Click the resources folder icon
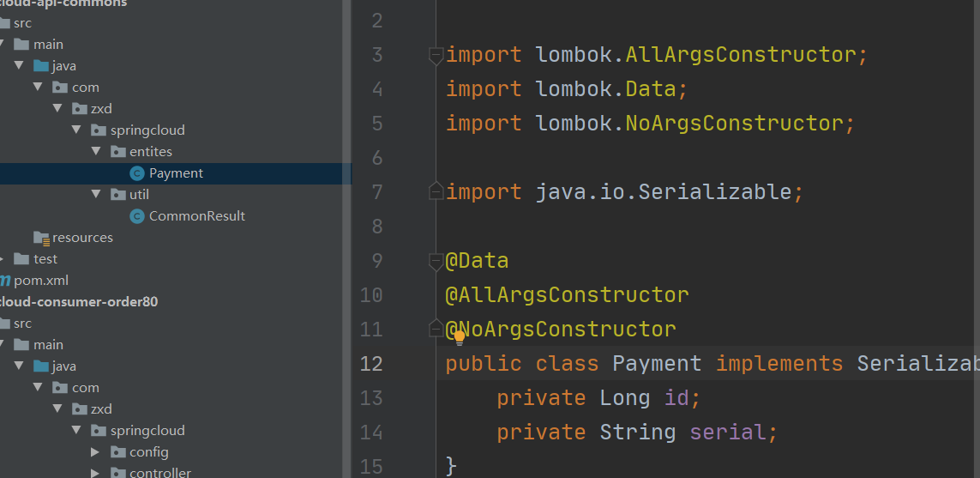980x478 pixels. point(42,238)
